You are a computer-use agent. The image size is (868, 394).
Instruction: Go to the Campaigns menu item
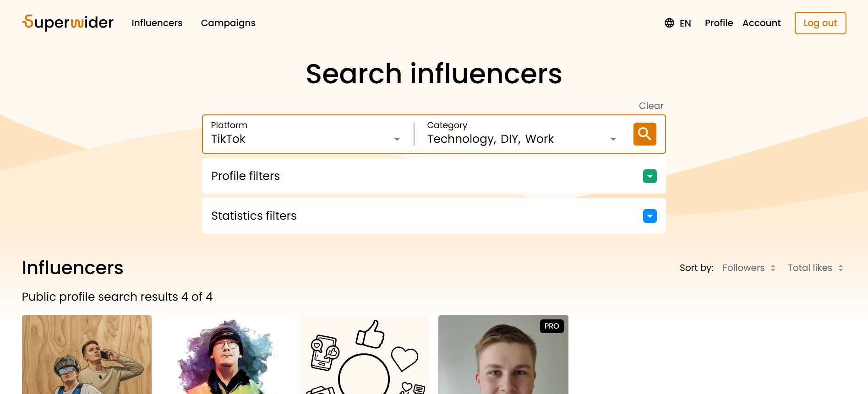click(x=228, y=23)
